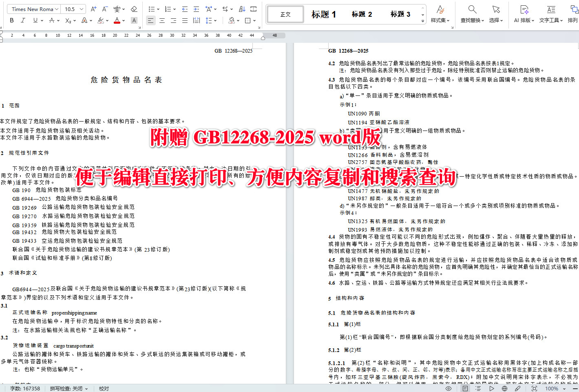
Task: Select the subscript X₂ icon
Action: pyautogui.click(x=67, y=20)
